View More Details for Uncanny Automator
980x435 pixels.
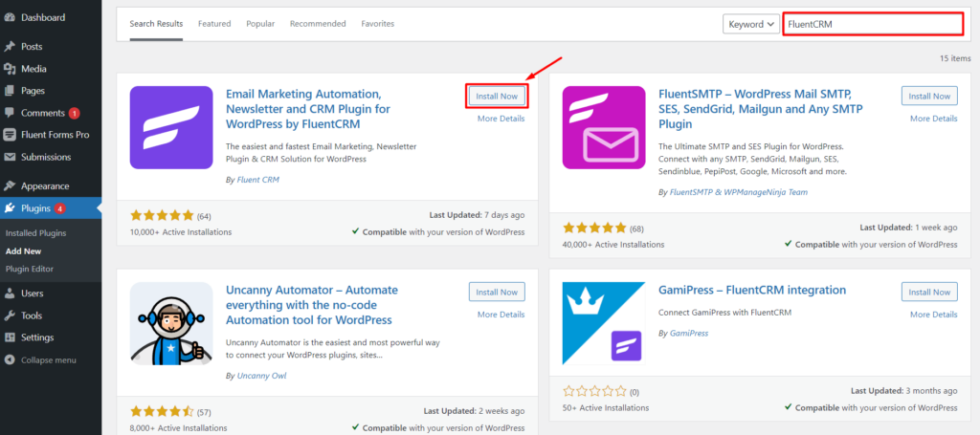pyautogui.click(x=501, y=315)
